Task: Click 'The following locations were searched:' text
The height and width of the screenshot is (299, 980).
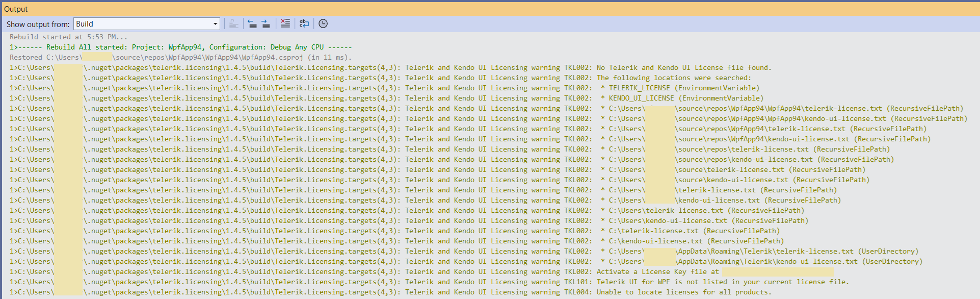Action: point(674,78)
